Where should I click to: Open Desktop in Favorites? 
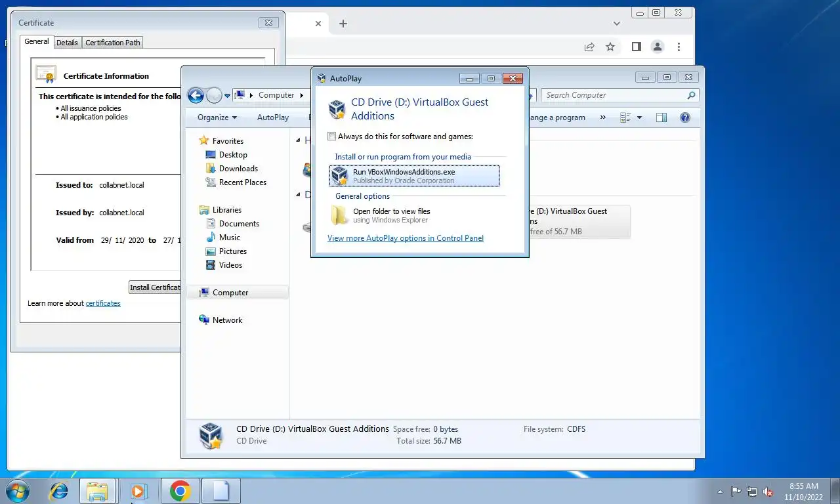pyautogui.click(x=233, y=155)
